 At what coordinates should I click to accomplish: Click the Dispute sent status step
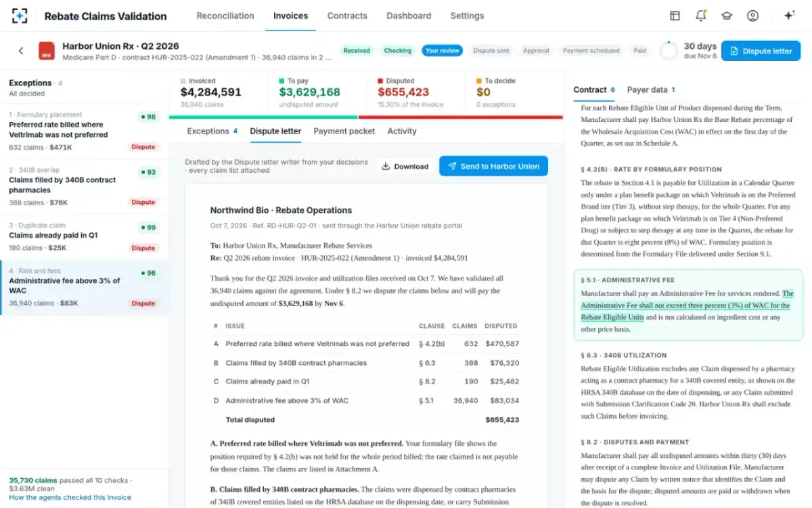[x=491, y=51]
